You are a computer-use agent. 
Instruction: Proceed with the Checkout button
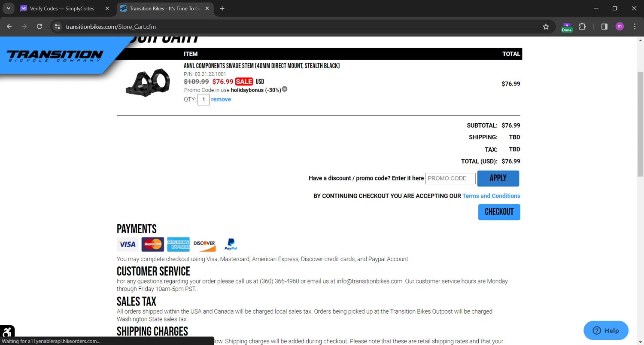499,212
